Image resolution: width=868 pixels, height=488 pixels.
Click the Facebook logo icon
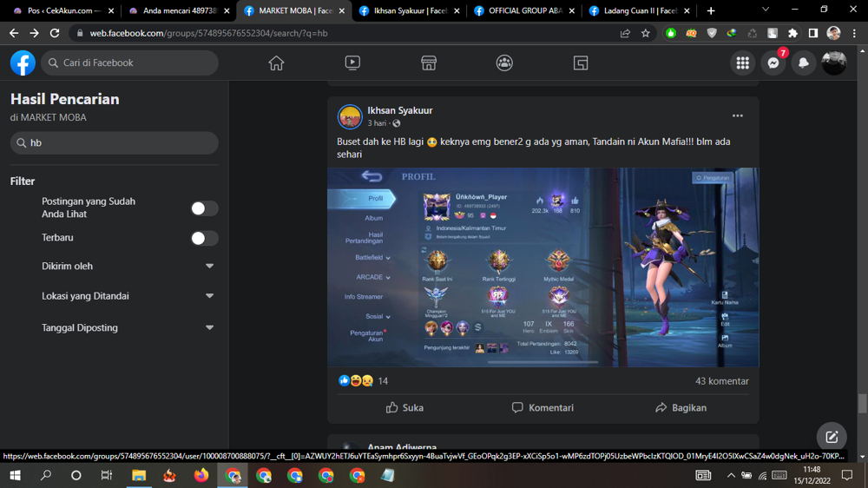tap(23, 63)
